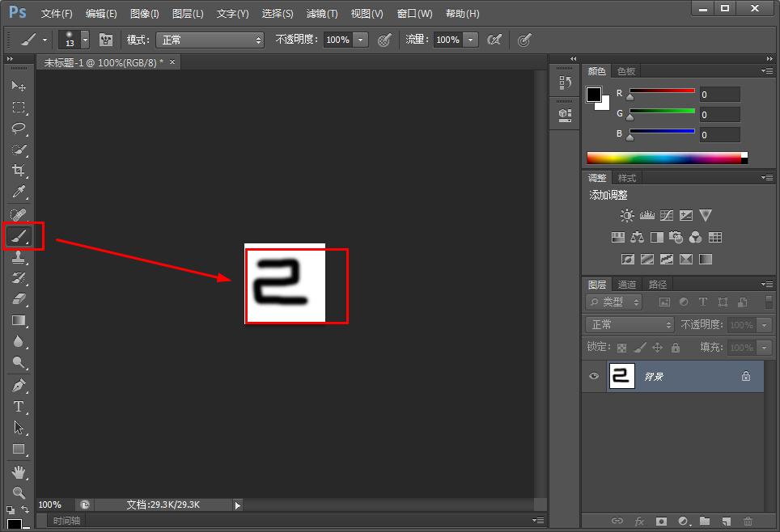Toggle the brush panel button
The width and height of the screenshot is (780, 532).
pyautogui.click(x=105, y=40)
